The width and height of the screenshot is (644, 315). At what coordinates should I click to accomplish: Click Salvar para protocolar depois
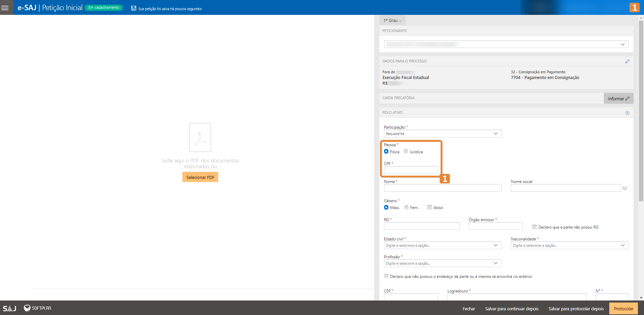pos(576,309)
